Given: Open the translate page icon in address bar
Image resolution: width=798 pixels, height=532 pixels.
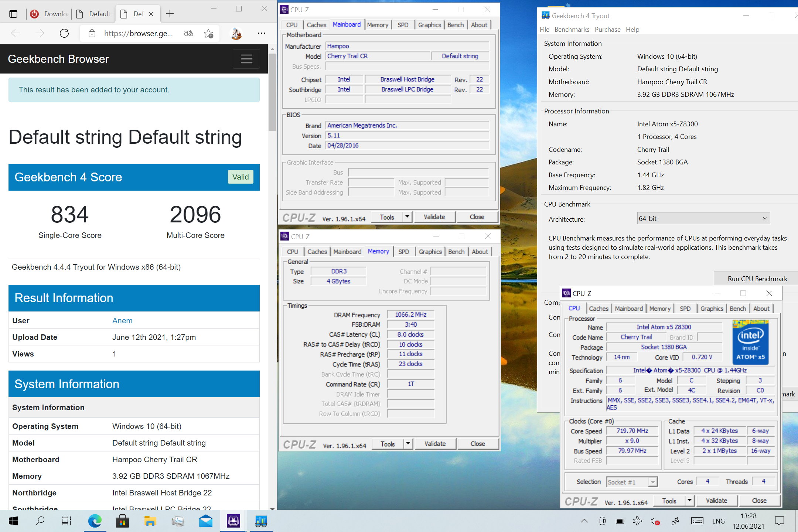Looking at the screenshot, I should click(x=188, y=34).
